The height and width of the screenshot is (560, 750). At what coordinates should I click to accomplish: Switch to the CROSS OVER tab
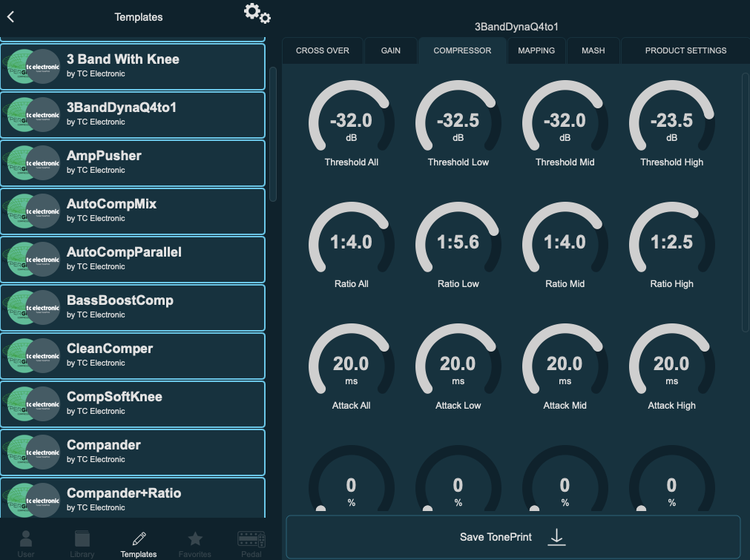tap(323, 50)
